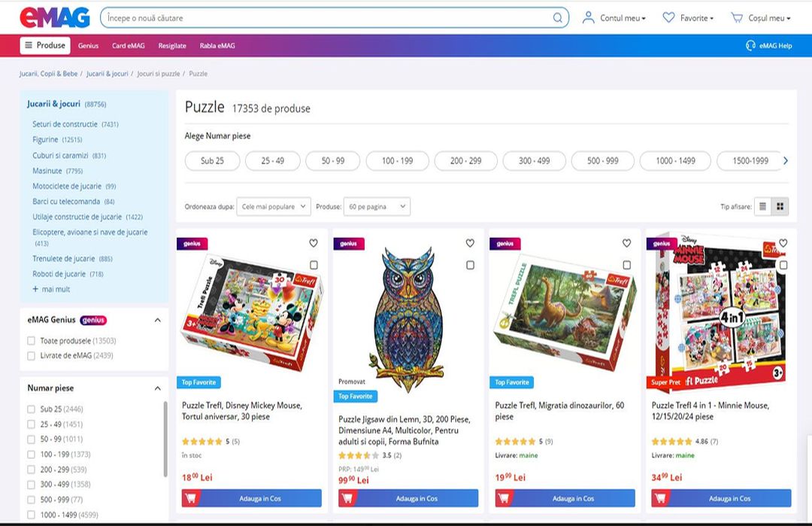Click the Genius badge on owl puzzle
The height and width of the screenshot is (526, 812).
pyautogui.click(x=349, y=244)
